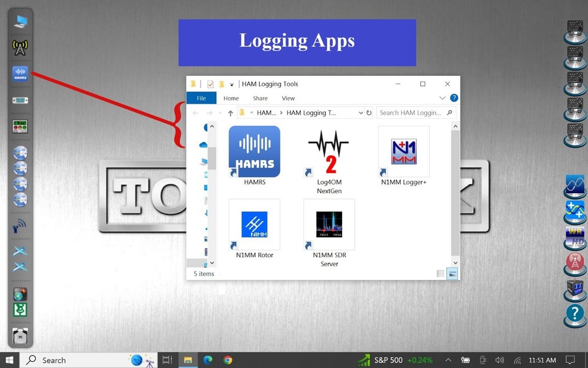
Task: Open the address bar history dropdown
Action: point(360,113)
